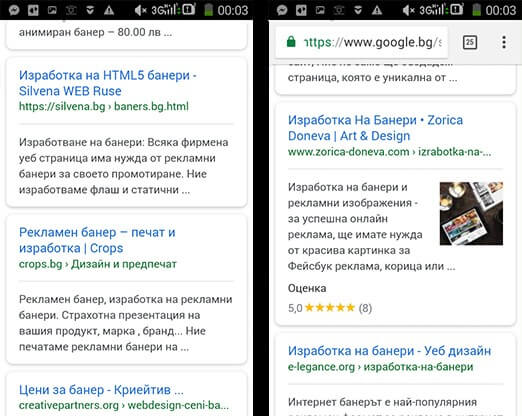Tap the silvena.bg › baners.bg.html URL
522x416 pixels.
click(x=104, y=106)
